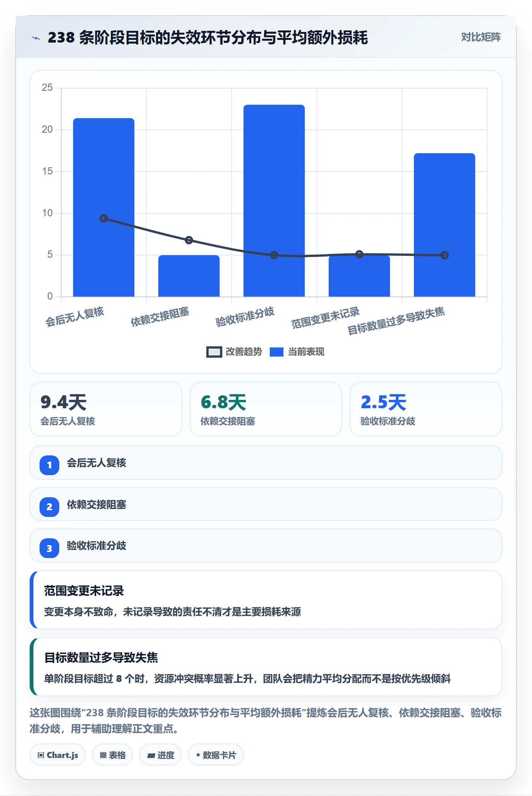Click the number 3 badge

(x=49, y=548)
